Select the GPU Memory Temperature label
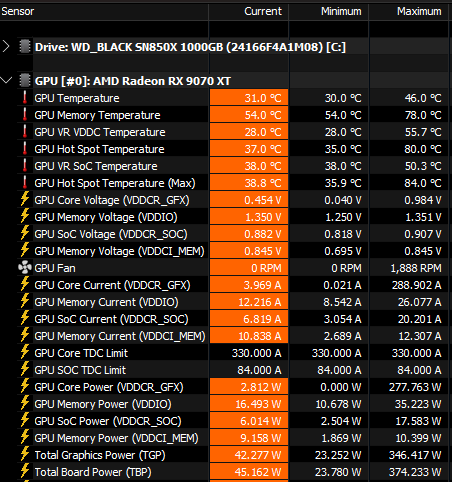This screenshot has height=482, width=452. coord(97,115)
